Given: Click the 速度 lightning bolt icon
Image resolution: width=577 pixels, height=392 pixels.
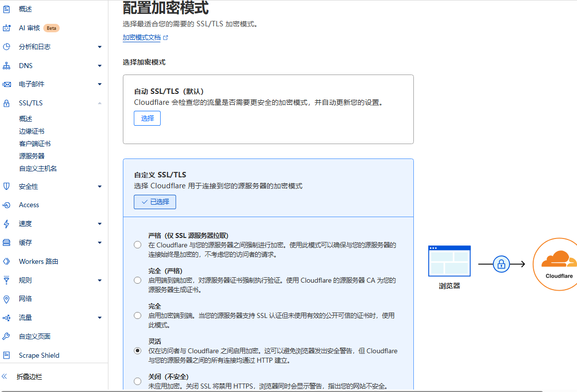Looking at the screenshot, I should tap(6, 224).
